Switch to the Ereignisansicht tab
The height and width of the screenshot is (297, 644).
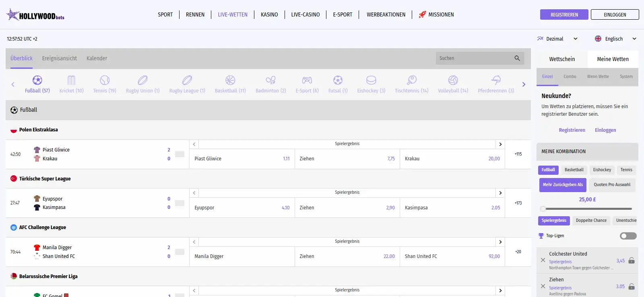60,58
